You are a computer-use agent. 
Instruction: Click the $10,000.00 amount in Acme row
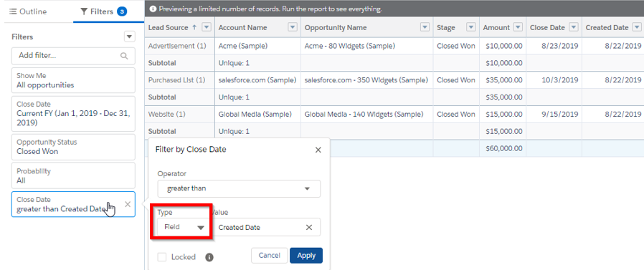(503, 46)
